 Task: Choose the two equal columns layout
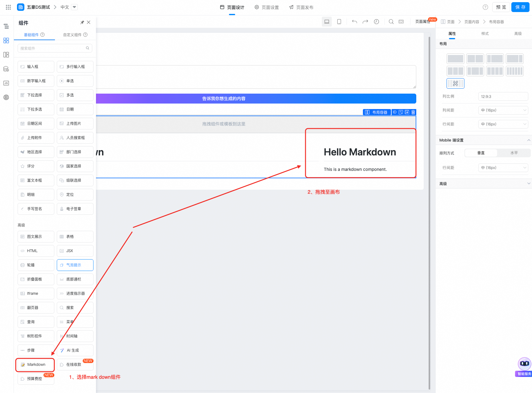click(x=475, y=59)
